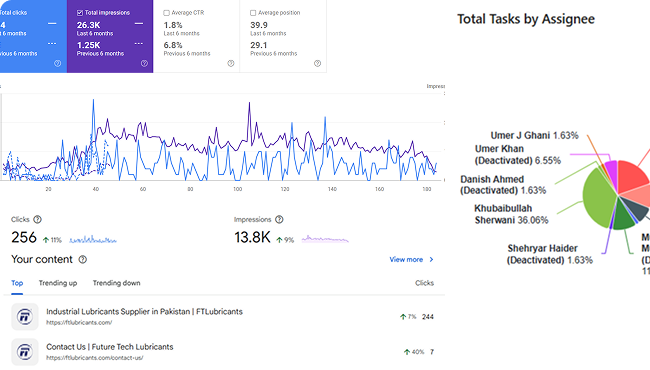This screenshot has height=370, width=650.
Task: Click FTLubricants favicon for Industrial Lubricants page
Action: (x=25, y=317)
